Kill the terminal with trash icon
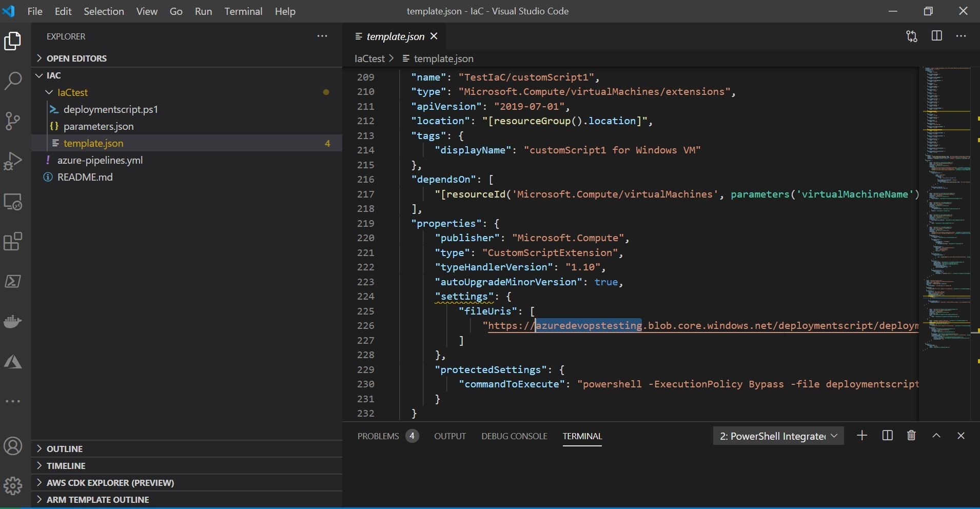The height and width of the screenshot is (509, 980). pos(911,436)
